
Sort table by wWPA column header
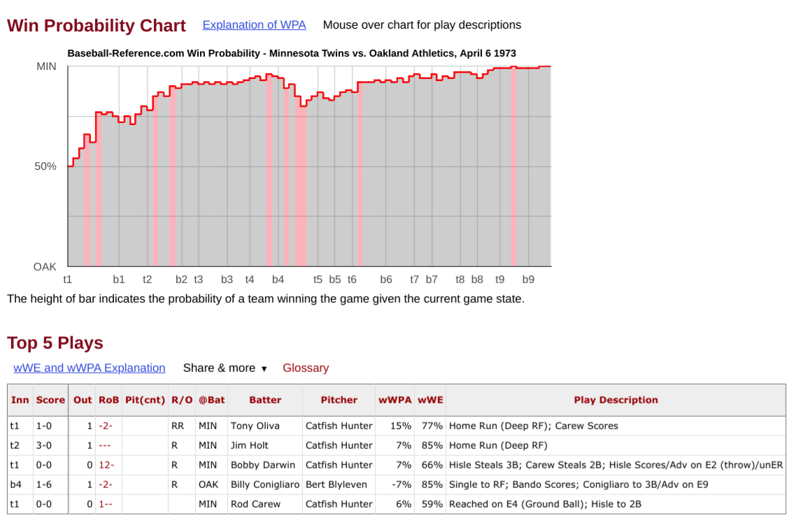(395, 400)
